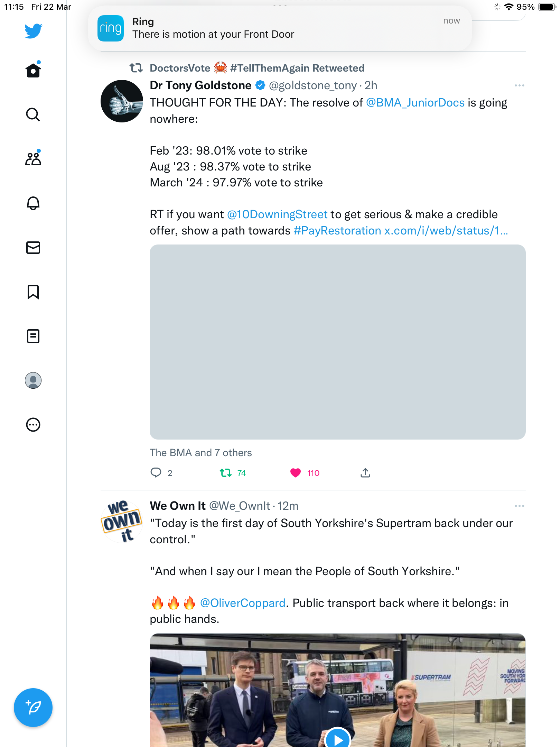
Task: Open more options on Tony Goldstone tweet
Action: pos(519,85)
